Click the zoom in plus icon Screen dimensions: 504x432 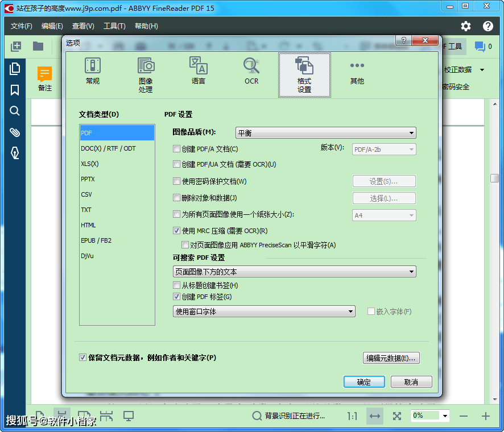pyautogui.click(x=486, y=416)
